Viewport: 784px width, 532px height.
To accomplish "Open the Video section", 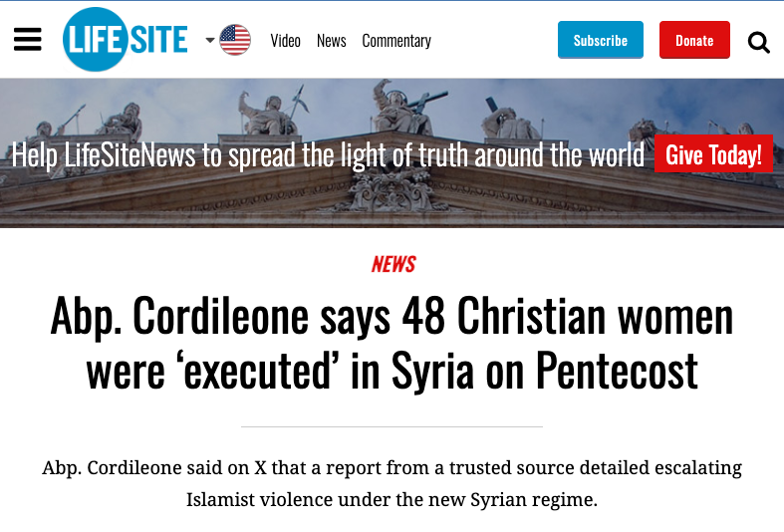I will [x=286, y=41].
